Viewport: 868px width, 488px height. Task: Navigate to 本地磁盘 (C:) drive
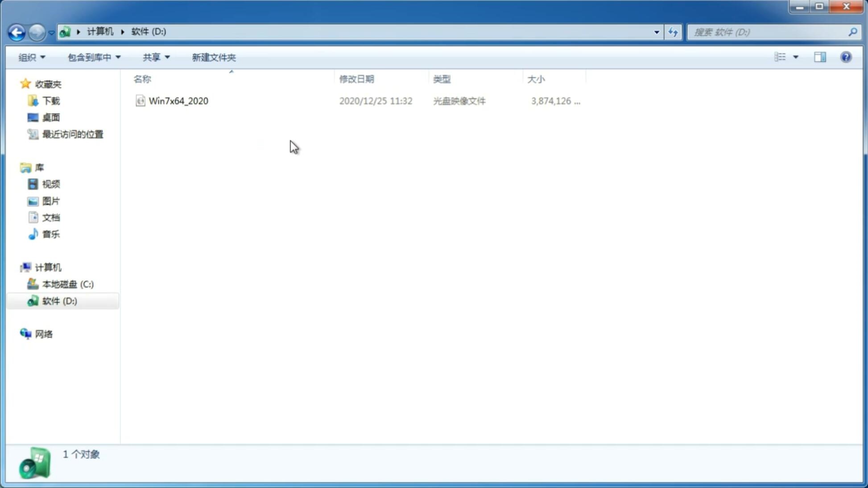[x=67, y=284]
